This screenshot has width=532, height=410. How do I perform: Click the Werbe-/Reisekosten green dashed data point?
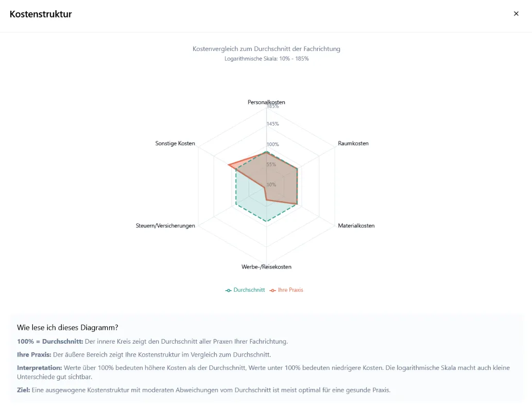coord(267,221)
